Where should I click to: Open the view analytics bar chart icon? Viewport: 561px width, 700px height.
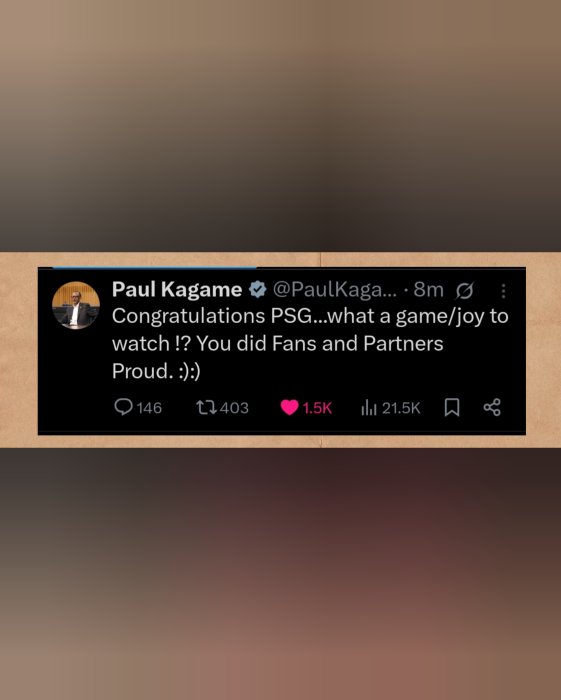(x=369, y=407)
